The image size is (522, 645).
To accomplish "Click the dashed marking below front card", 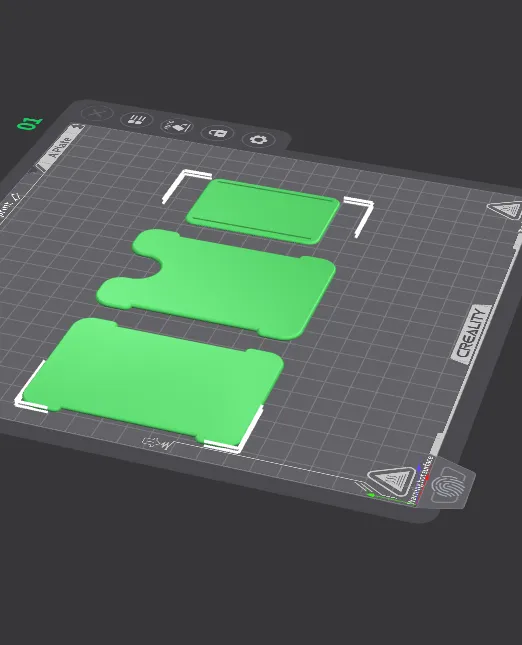I will click(267, 461).
